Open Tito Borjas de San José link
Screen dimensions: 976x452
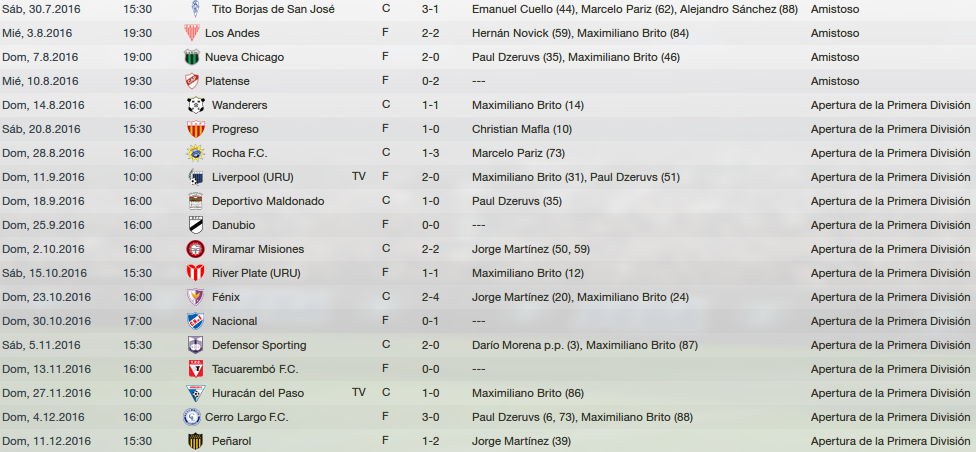pyautogui.click(x=273, y=9)
